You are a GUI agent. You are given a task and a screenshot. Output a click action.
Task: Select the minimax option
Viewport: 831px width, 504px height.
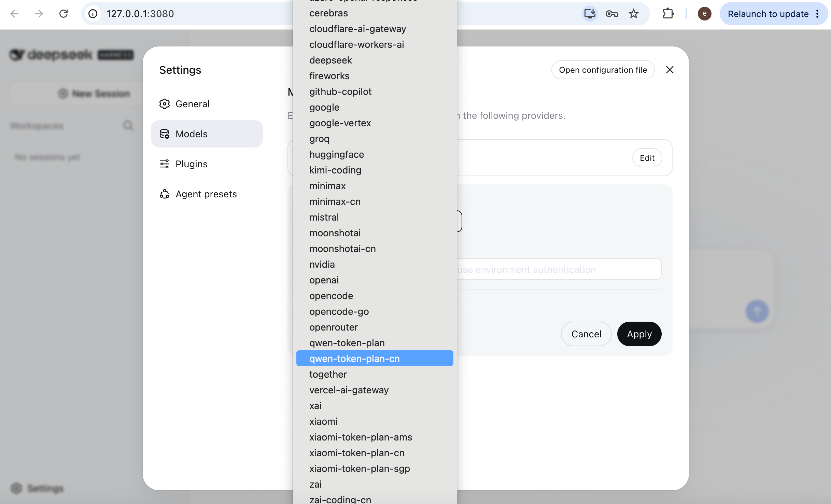(x=375, y=186)
